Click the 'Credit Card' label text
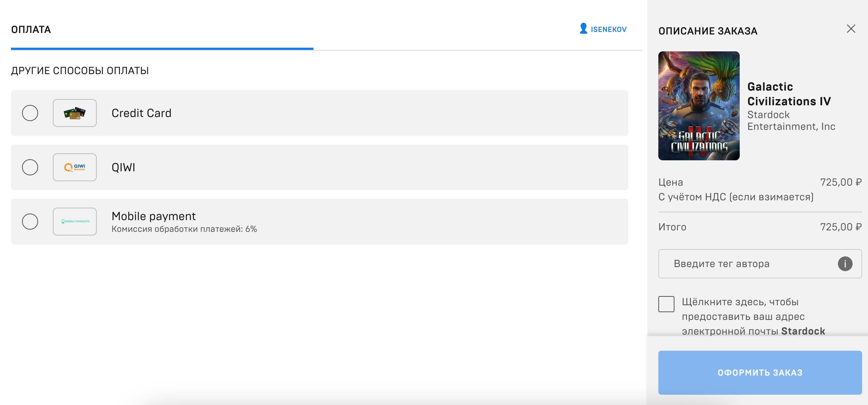The image size is (868, 405). tap(141, 113)
